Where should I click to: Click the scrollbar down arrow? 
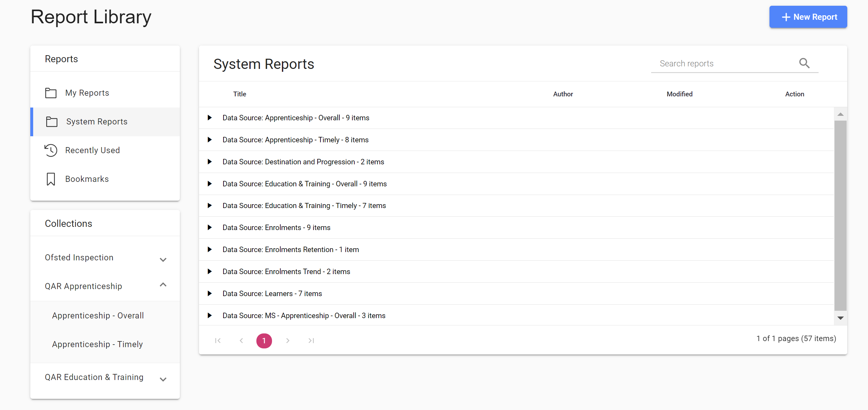[x=840, y=318]
